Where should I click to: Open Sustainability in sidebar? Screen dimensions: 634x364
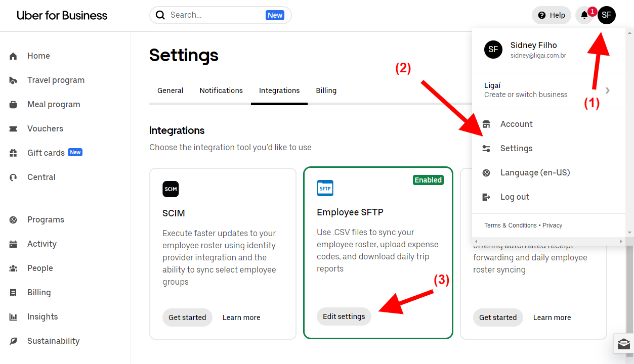tap(53, 341)
